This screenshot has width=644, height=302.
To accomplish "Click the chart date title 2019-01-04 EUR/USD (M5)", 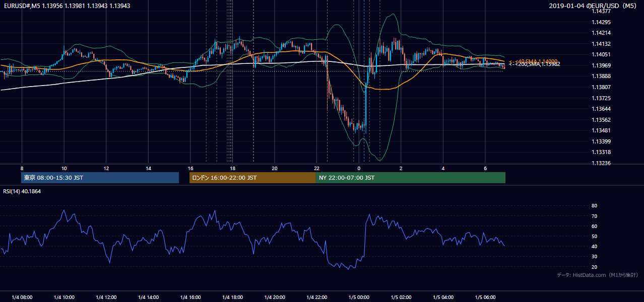I will coord(594,6).
